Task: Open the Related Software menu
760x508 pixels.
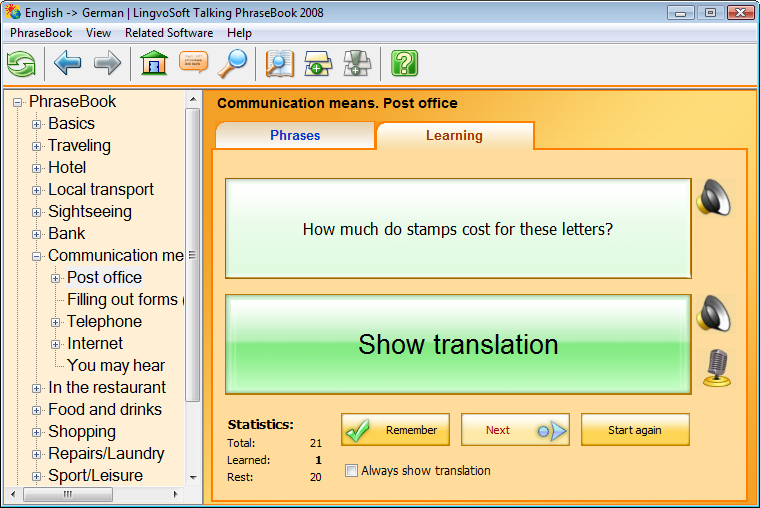Action: [169, 33]
